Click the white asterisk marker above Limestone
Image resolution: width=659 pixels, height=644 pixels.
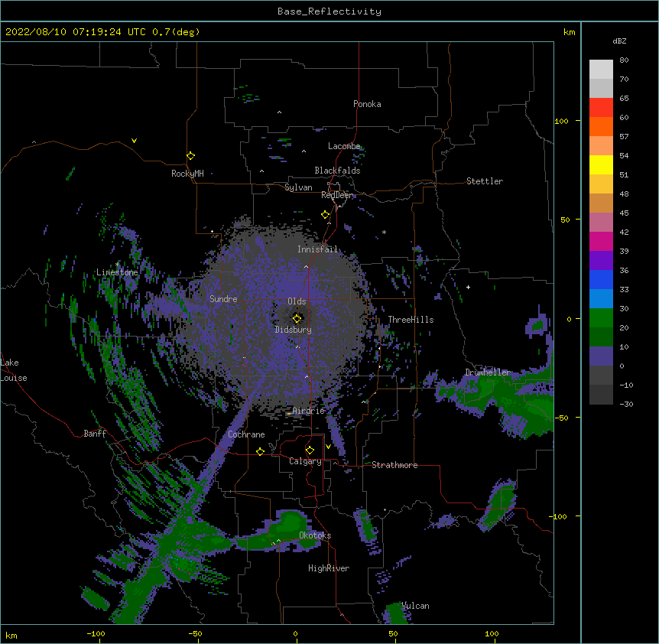tap(118, 264)
